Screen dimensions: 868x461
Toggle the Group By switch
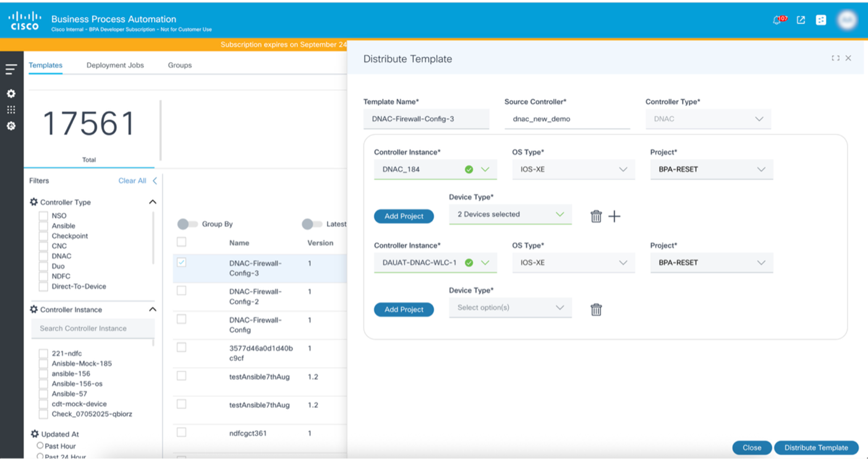coord(187,224)
